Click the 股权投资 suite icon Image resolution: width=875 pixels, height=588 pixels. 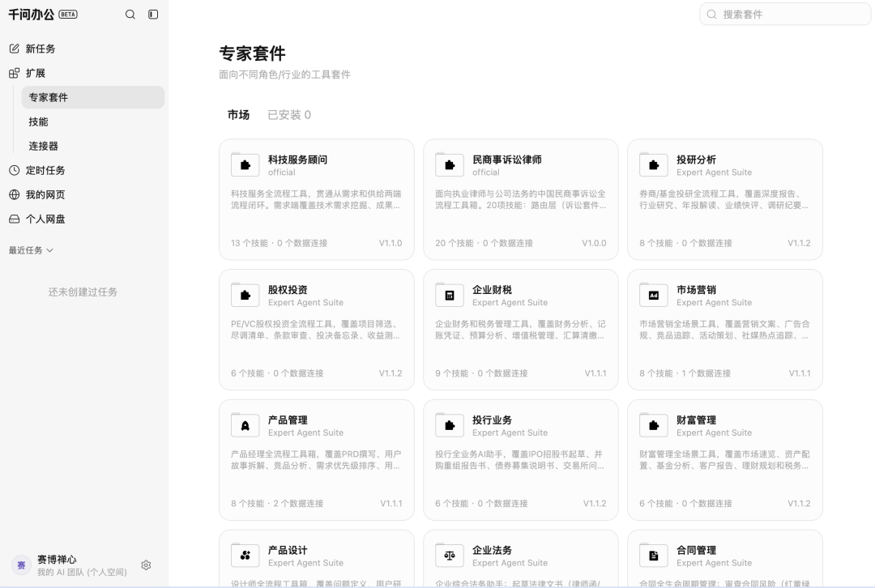pyautogui.click(x=245, y=295)
